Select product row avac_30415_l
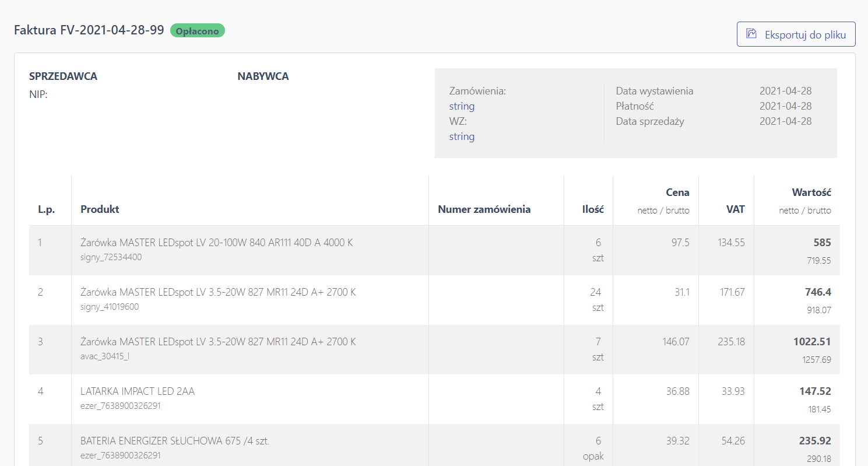This screenshot has width=868, height=466. [434, 349]
